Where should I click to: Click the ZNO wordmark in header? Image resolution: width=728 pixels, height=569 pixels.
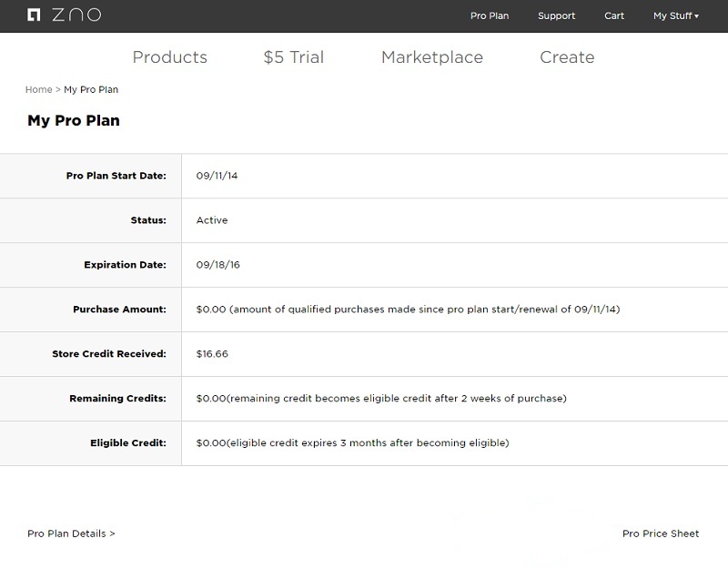click(76, 15)
